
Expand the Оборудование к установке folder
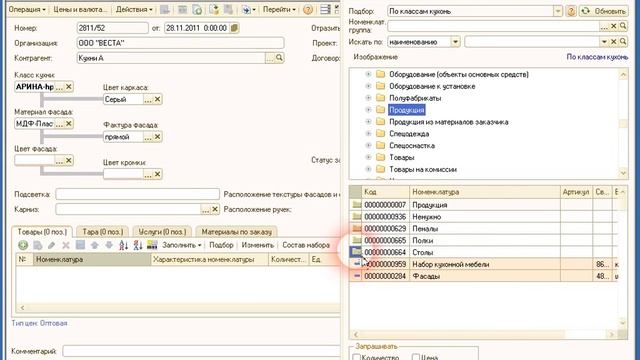pos(368,86)
